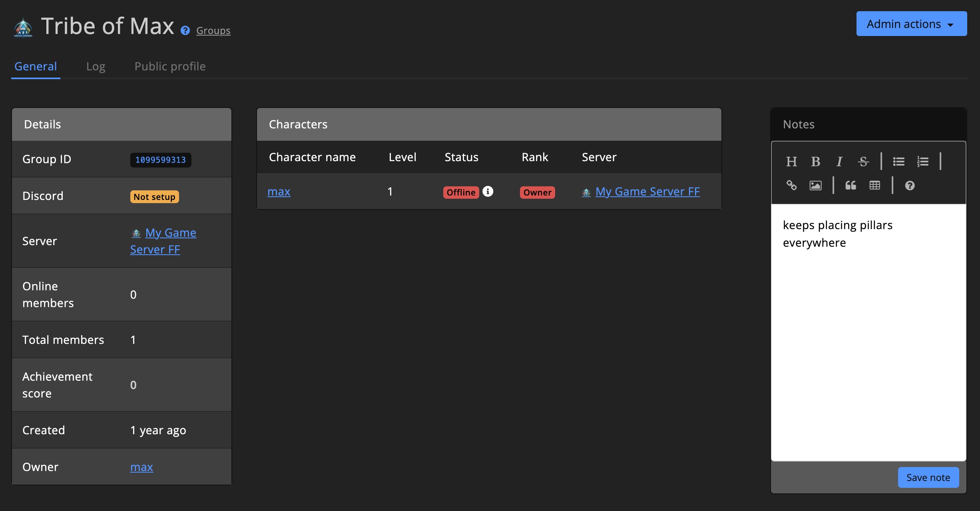Image resolution: width=980 pixels, height=511 pixels.
Task: Insert a numbered list into the note
Action: click(923, 161)
